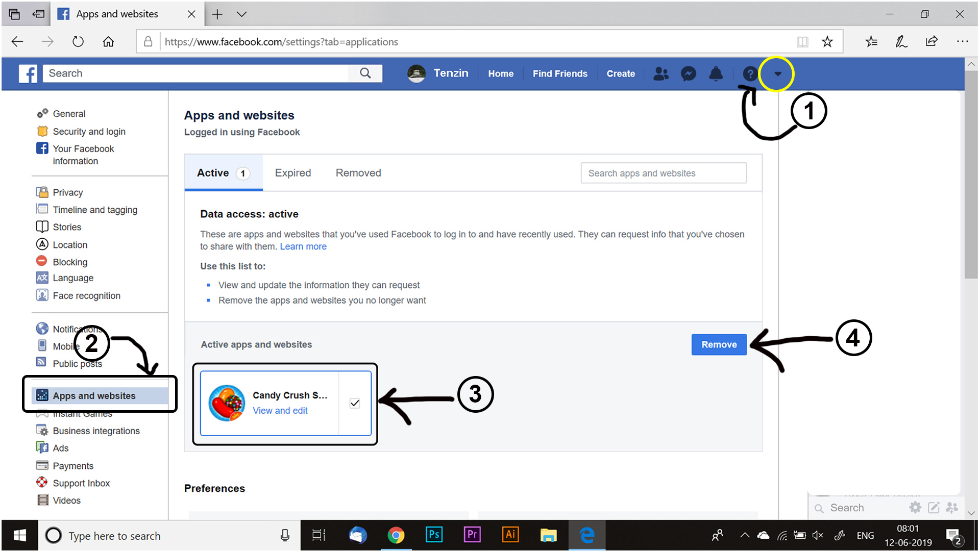Open the Blocking settings in the sidebar
980x551 pixels.
pos(69,262)
